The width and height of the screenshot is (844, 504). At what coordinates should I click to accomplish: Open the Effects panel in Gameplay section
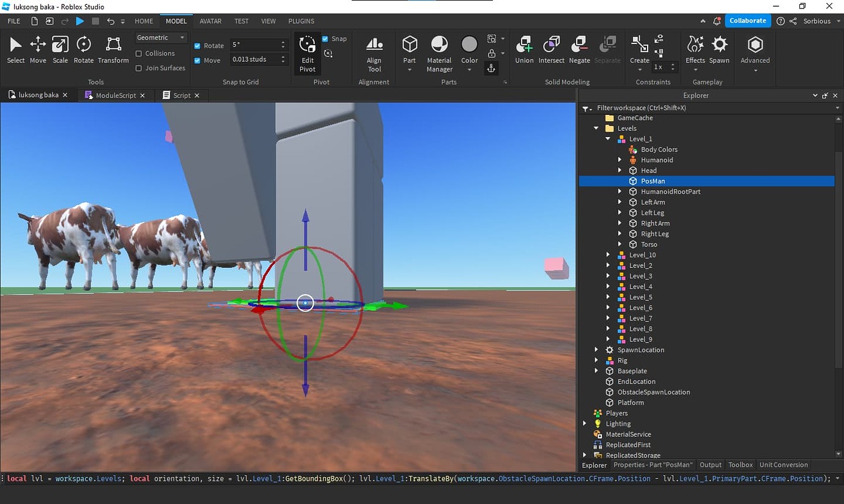[695, 49]
